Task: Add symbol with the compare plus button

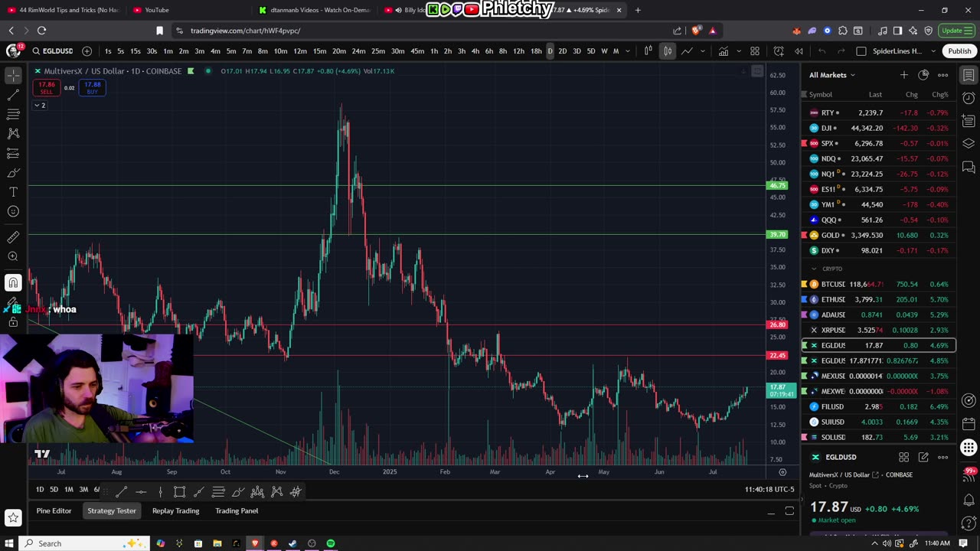Action: 87,51
